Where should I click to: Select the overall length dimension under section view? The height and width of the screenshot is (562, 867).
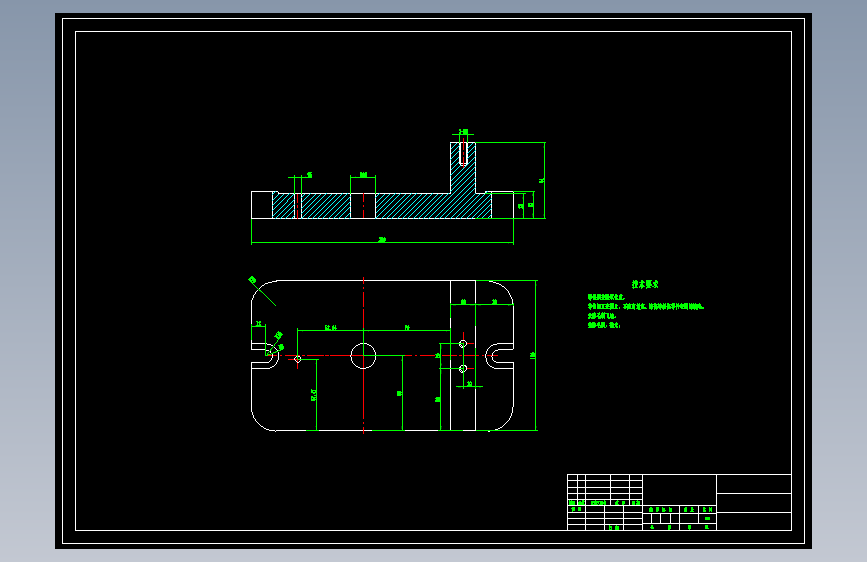click(x=382, y=242)
